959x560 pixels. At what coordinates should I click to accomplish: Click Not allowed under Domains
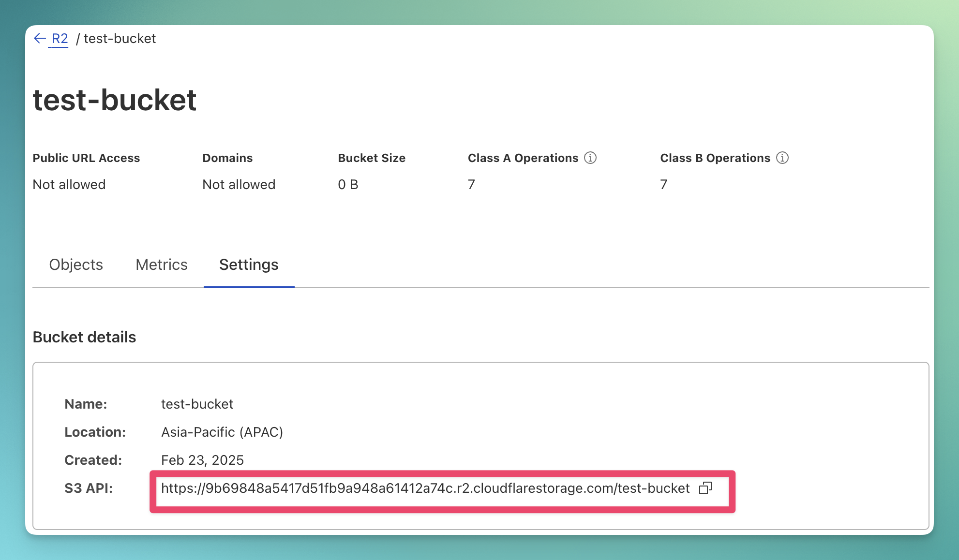[239, 184]
